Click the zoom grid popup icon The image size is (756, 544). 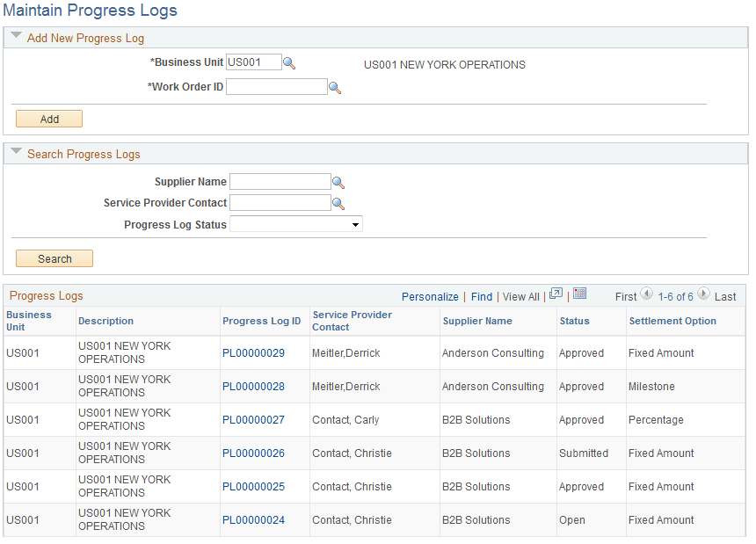pyautogui.click(x=555, y=296)
